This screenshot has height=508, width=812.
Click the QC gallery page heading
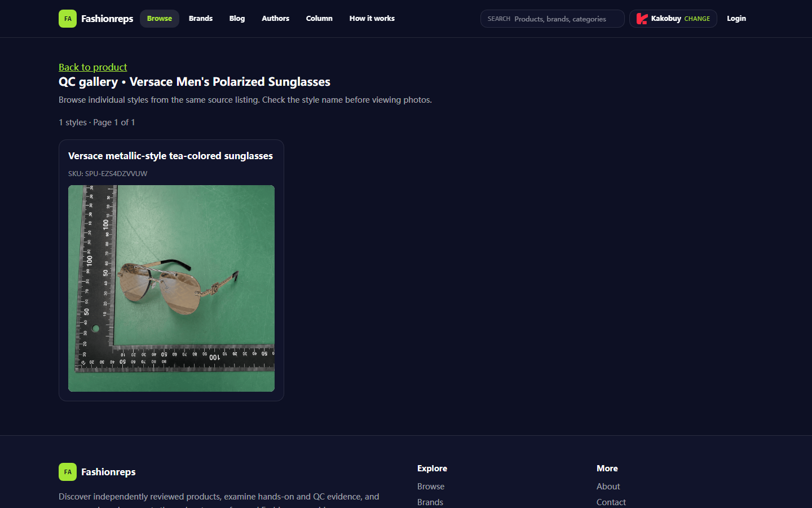tap(195, 82)
